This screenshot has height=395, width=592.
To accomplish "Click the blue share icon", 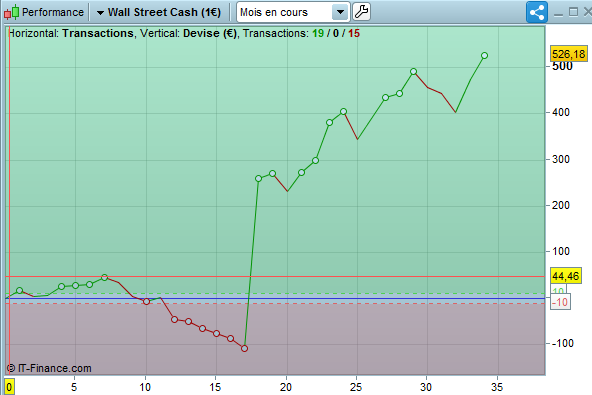I will [x=536, y=12].
